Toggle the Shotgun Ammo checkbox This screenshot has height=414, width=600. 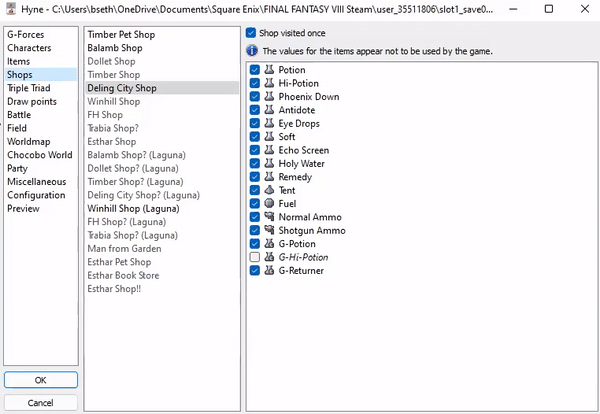254,230
